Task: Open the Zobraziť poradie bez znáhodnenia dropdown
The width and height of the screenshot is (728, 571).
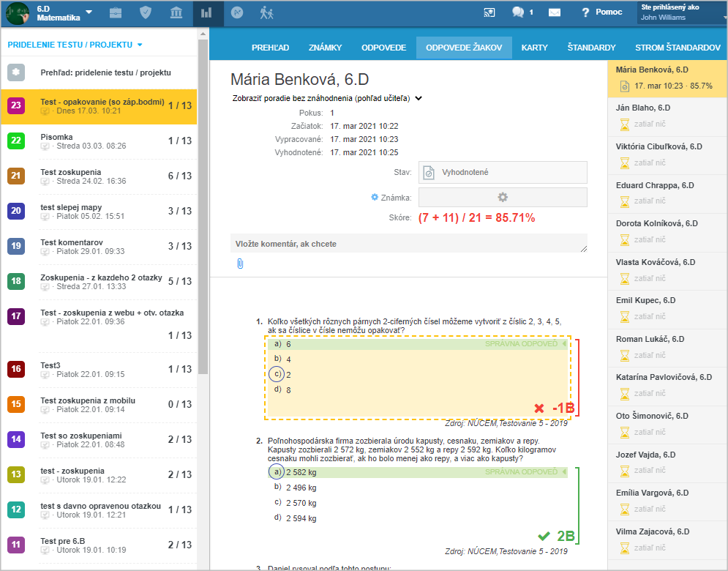Action: (x=327, y=98)
